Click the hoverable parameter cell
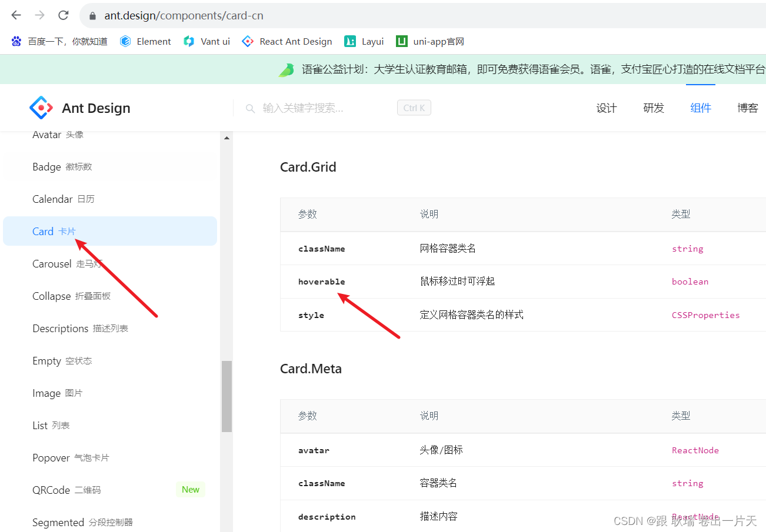The width and height of the screenshot is (766, 532). pyautogui.click(x=322, y=282)
